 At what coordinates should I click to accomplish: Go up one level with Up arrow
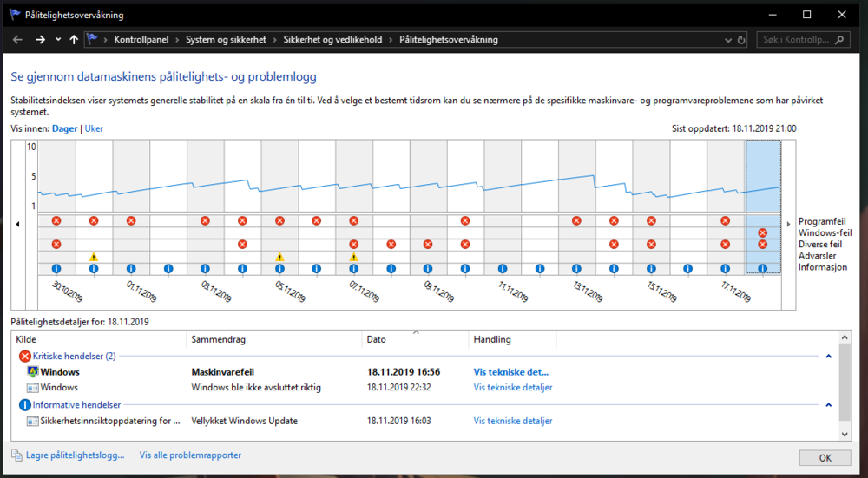74,40
